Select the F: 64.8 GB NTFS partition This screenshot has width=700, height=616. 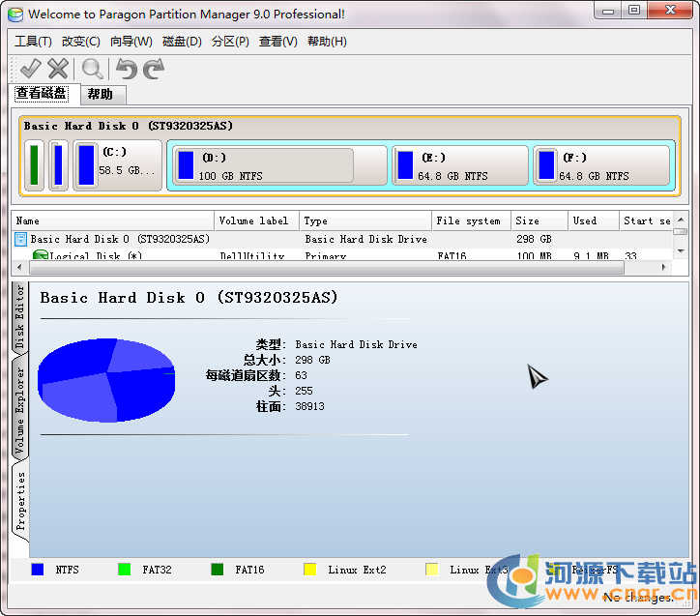[601, 165]
